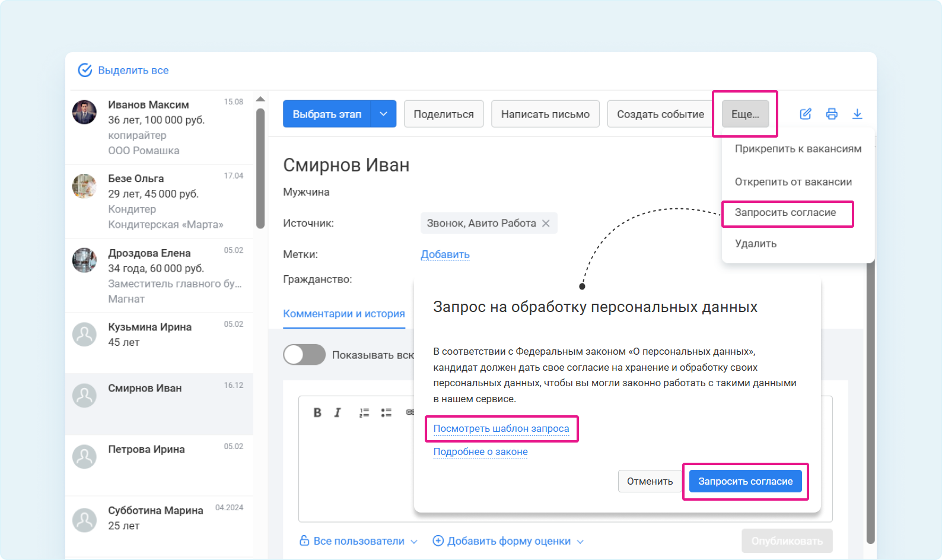Click the blue Запросить согласие button
This screenshot has width=942, height=560.
pyautogui.click(x=745, y=481)
